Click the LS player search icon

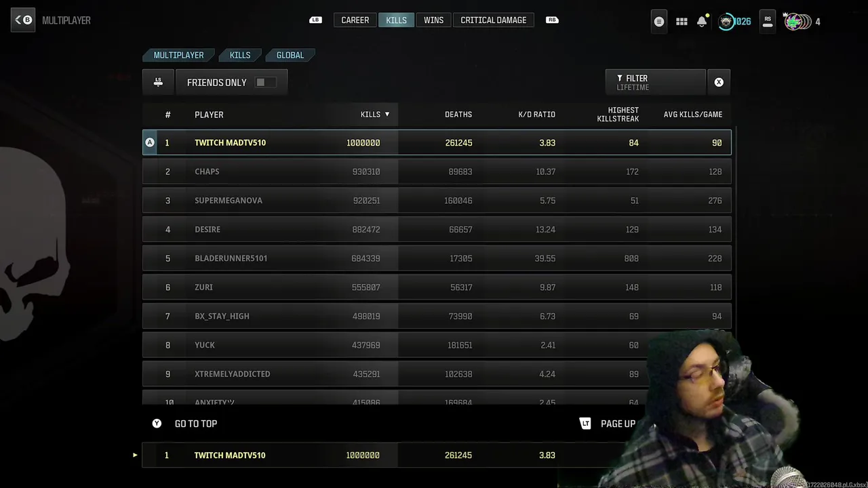coord(158,82)
